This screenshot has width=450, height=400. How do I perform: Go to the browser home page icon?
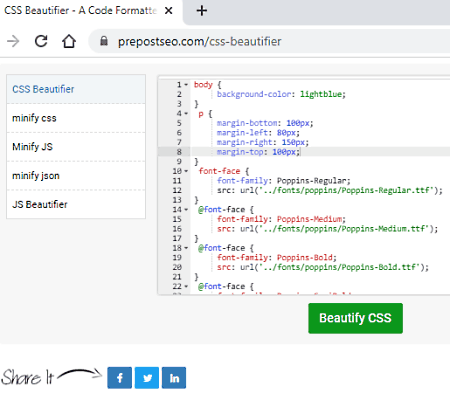coord(69,41)
